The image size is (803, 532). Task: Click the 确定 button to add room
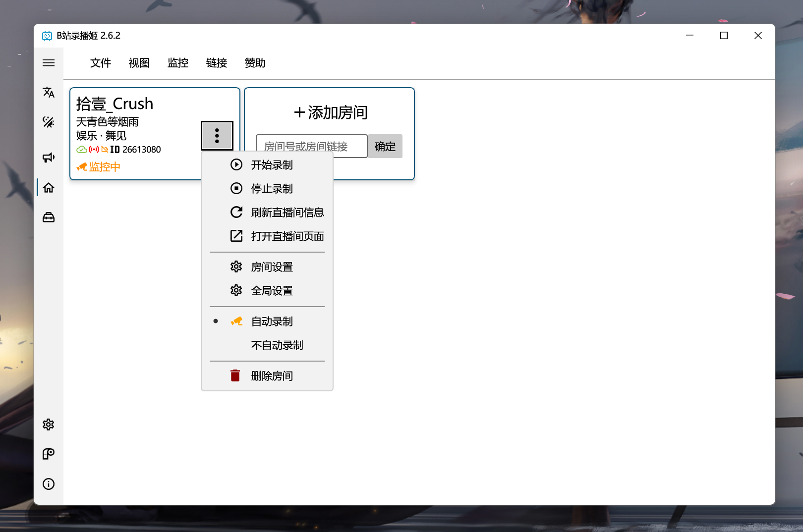(x=385, y=146)
